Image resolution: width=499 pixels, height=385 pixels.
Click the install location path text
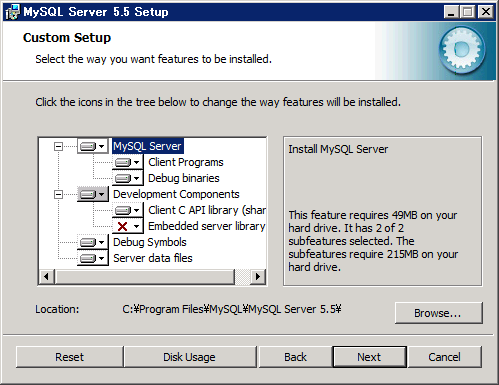point(232,309)
